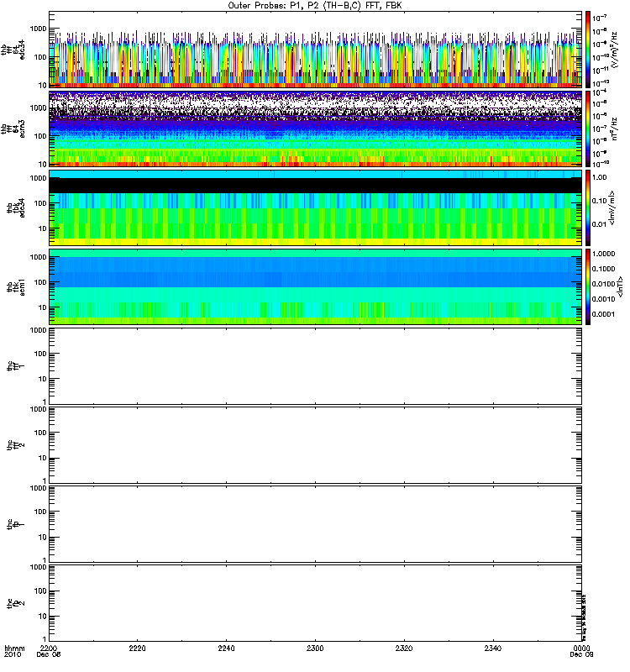Click the '1' tick on the thc fb 2 panel

(x=45, y=638)
